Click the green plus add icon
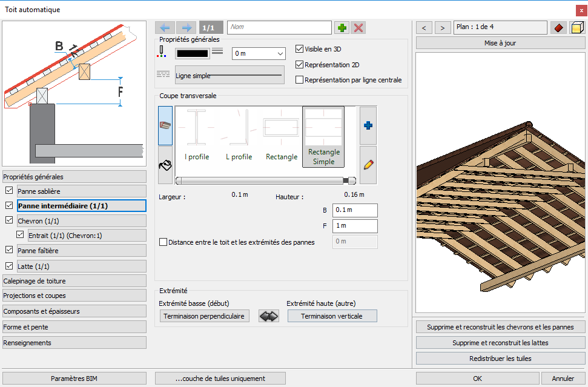 point(342,27)
